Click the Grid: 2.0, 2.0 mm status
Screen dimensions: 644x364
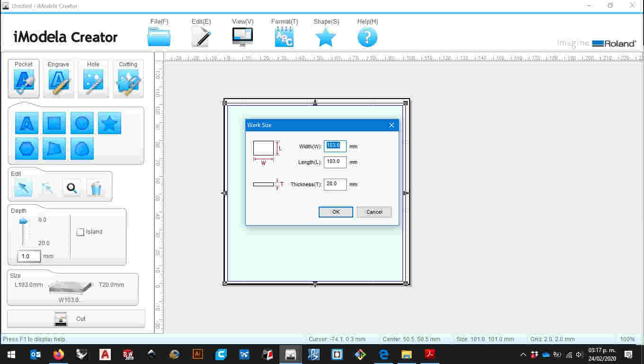coord(553,339)
